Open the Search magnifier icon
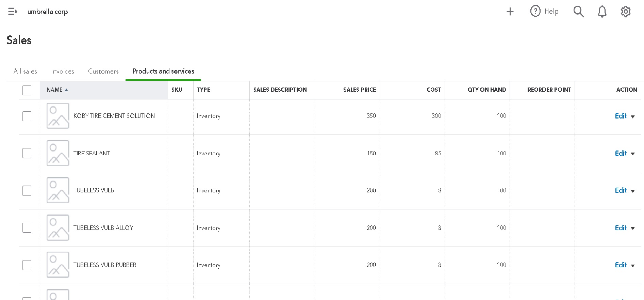 click(578, 12)
